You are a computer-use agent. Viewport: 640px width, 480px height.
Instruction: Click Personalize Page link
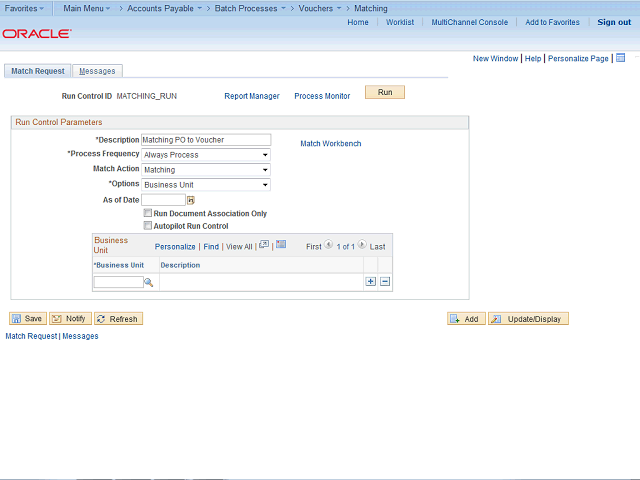578,58
